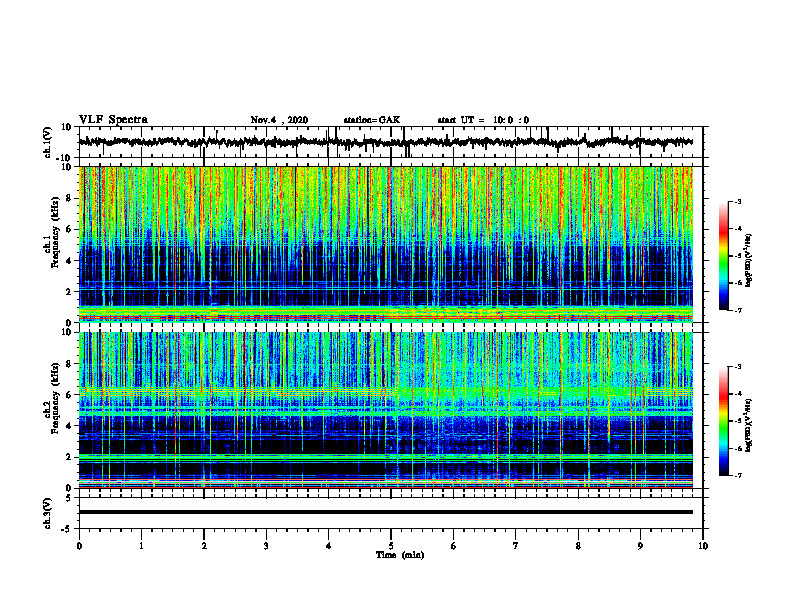This screenshot has height=612, width=792.
Task: Click inside the ch.1 frequency spectrogram
Action: (x=385, y=244)
